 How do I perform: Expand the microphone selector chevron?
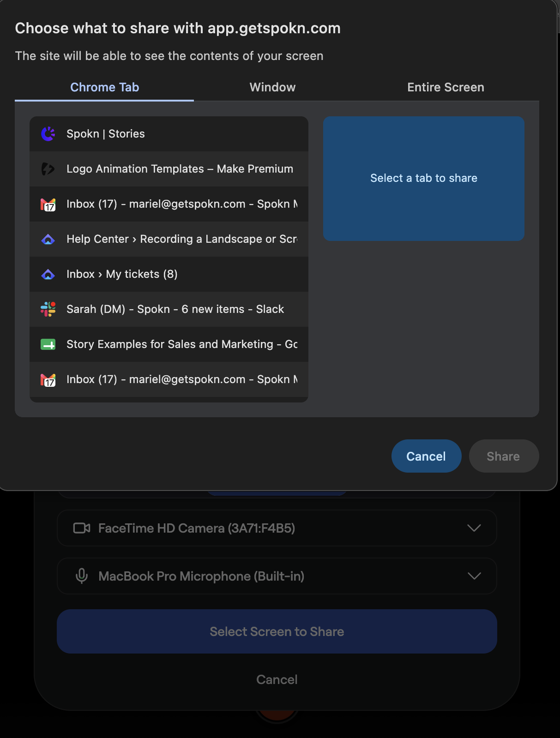(474, 576)
